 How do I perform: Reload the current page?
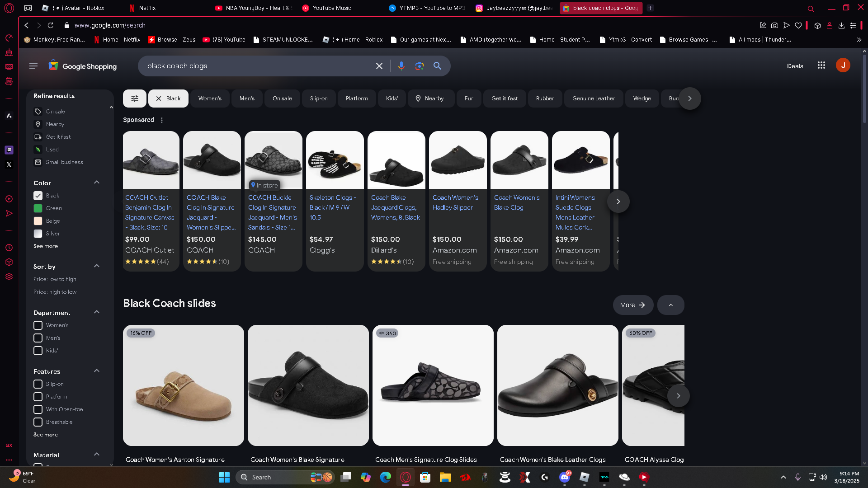[51, 25]
